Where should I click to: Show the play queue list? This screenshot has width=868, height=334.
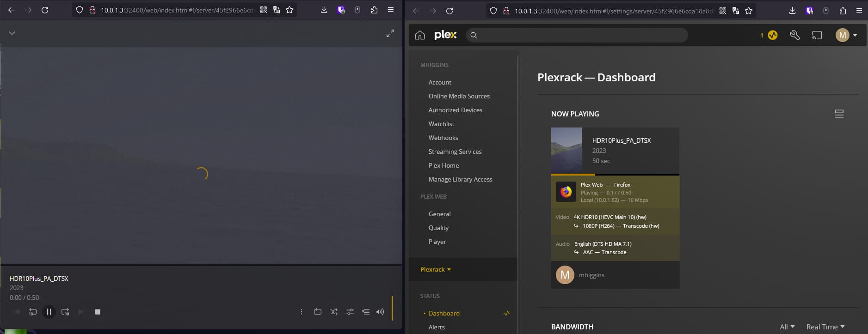click(x=366, y=312)
